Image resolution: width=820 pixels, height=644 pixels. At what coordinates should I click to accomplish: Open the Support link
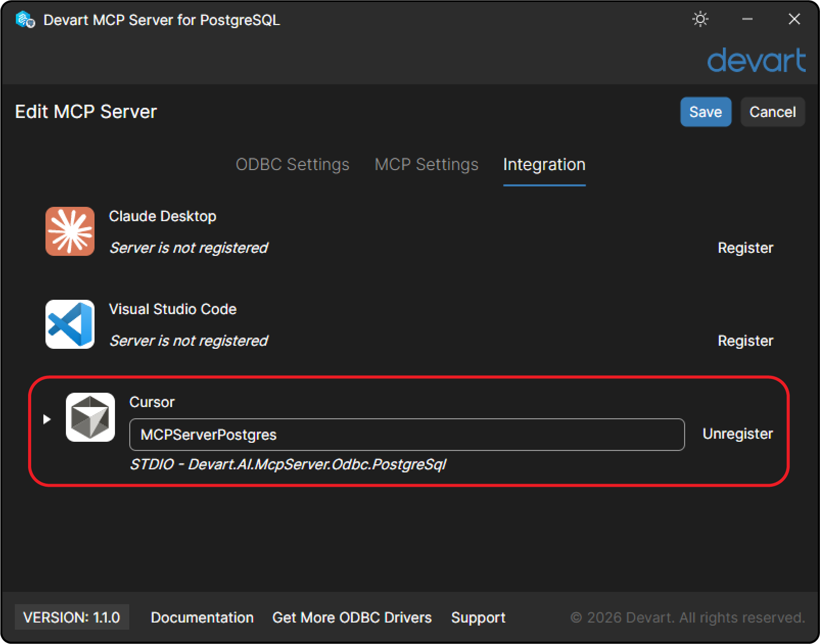pos(478,617)
